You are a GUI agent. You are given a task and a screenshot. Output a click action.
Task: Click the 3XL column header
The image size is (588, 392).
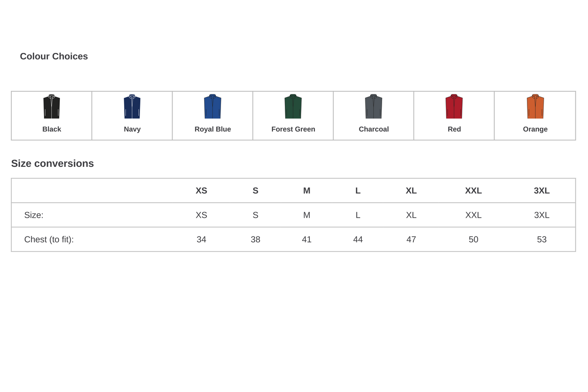pos(542,191)
